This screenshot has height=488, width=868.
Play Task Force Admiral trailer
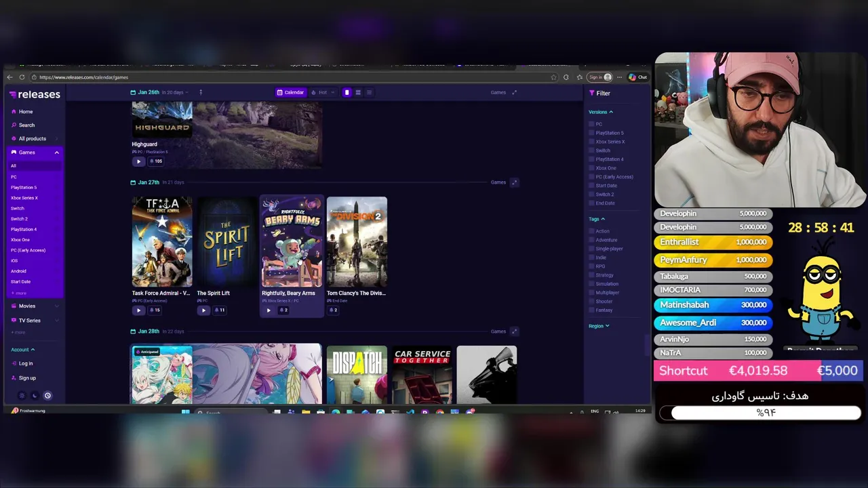point(138,310)
